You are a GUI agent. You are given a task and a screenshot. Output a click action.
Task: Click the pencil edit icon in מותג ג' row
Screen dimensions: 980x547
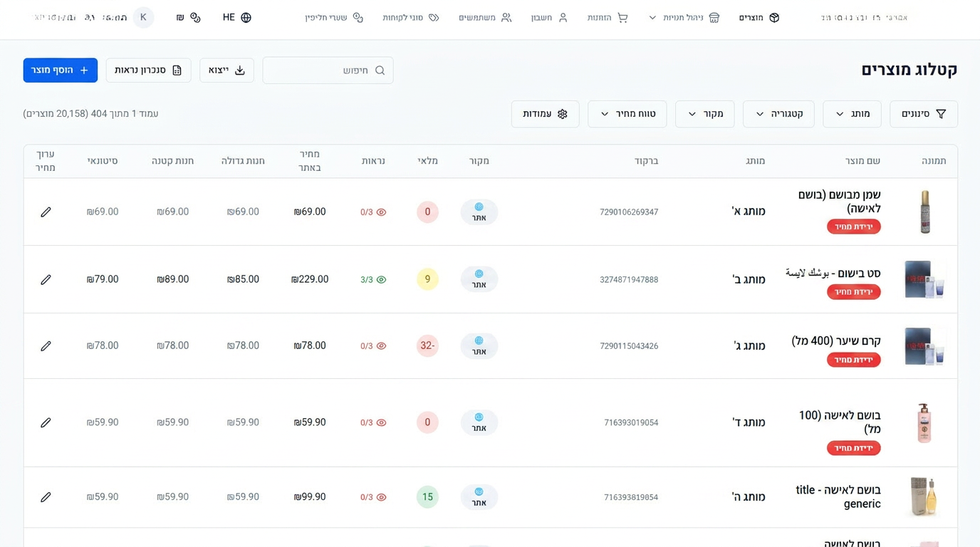pyautogui.click(x=46, y=346)
